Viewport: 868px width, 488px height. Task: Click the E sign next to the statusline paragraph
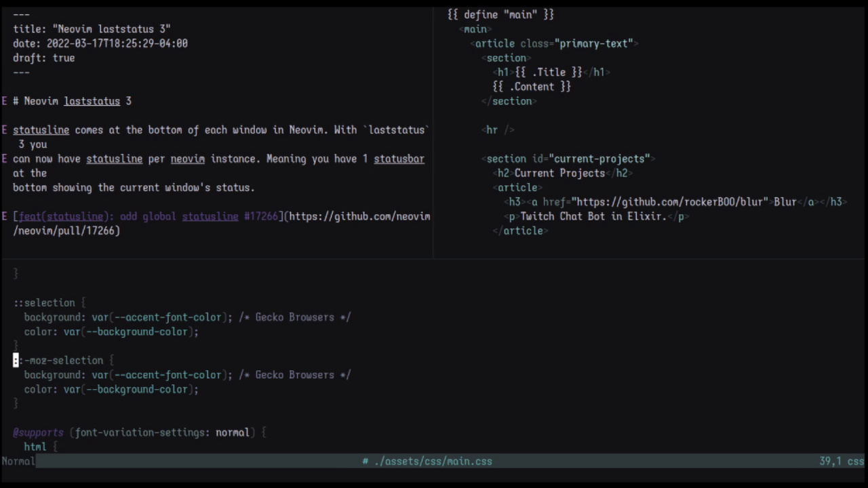tap(4, 129)
